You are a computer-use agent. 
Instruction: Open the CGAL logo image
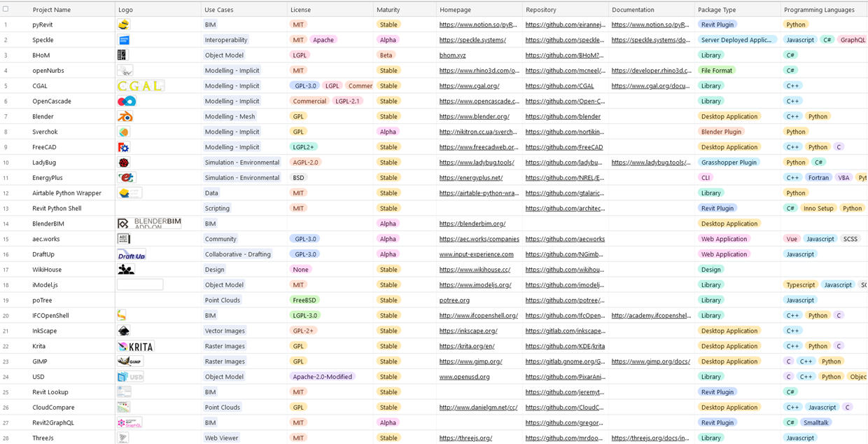[x=140, y=86]
